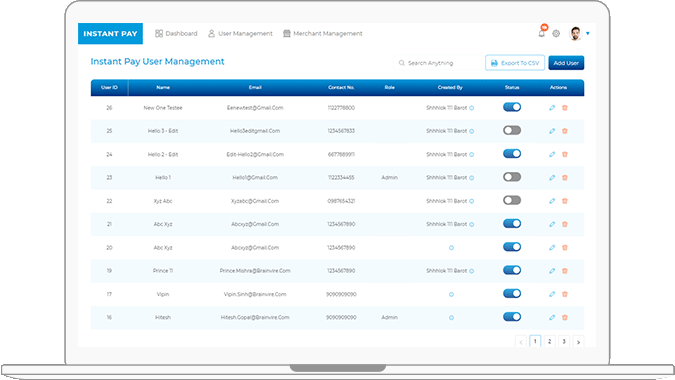
Task: Click the Contact No. column header
Action: pos(341,87)
